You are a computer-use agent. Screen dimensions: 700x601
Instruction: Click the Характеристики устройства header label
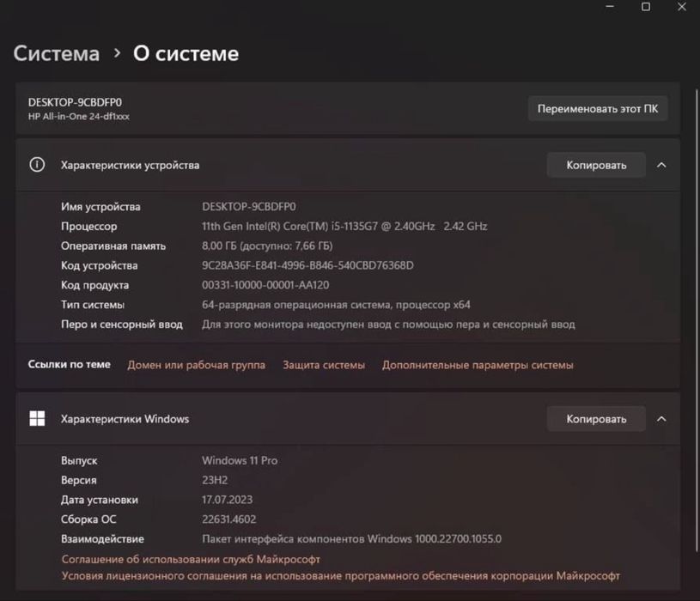pos(130,165)
